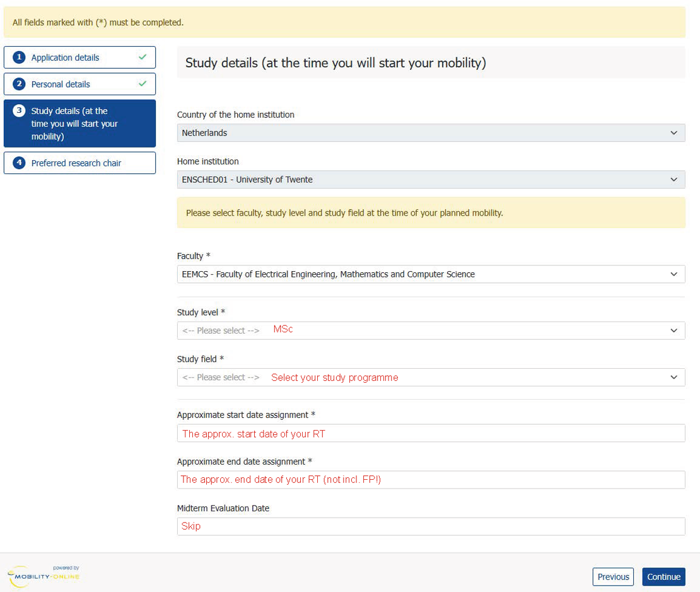Click the chevron arrow of the Study level dropdown
The width and height of the screenshot is (700, 592).
tap(674, 330)
